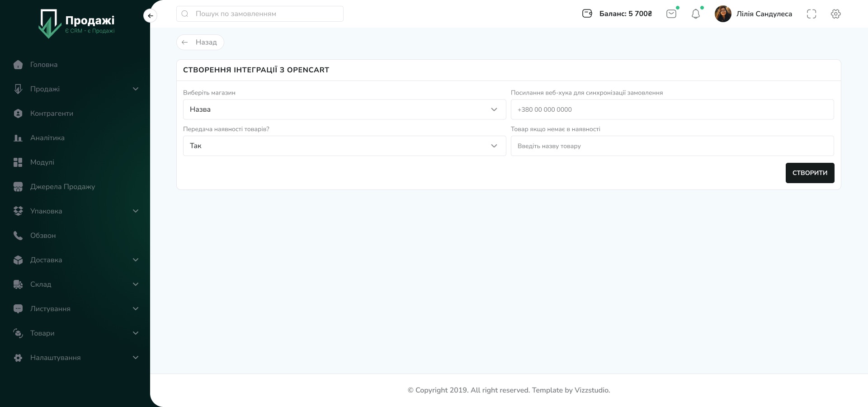Open Джерела Продажу menu item
This screenshot has width=868, height=407.
[x=62, y=187]
